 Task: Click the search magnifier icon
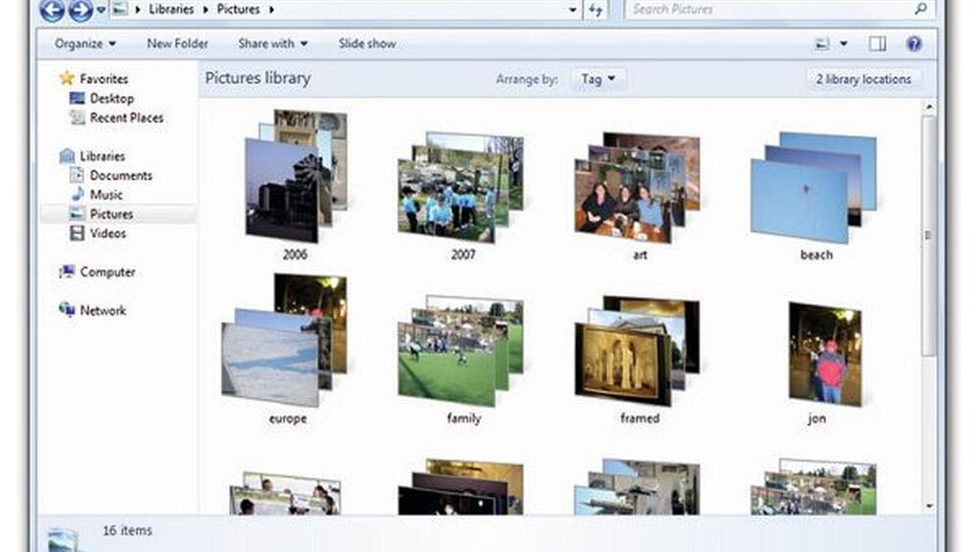pyautogui.click(x=921, y=9)
